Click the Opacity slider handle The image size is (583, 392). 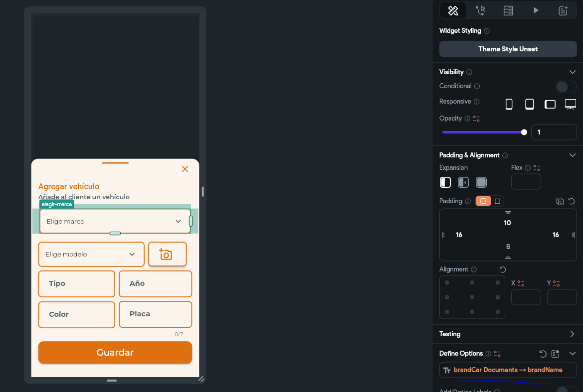pos(524,132)
